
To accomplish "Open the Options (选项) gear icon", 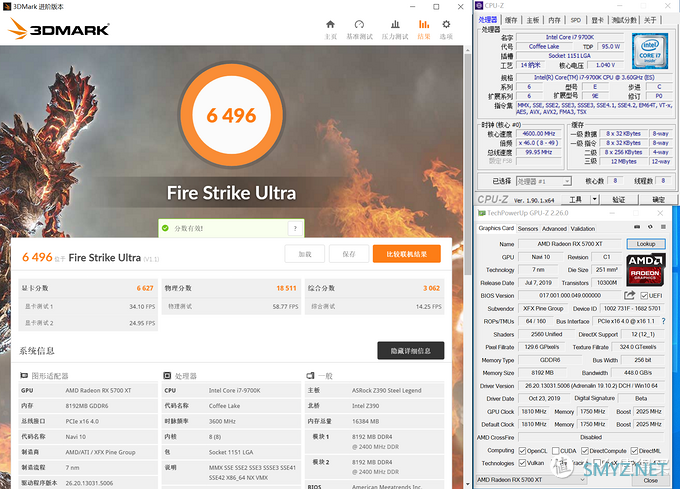I will (446, 24).
